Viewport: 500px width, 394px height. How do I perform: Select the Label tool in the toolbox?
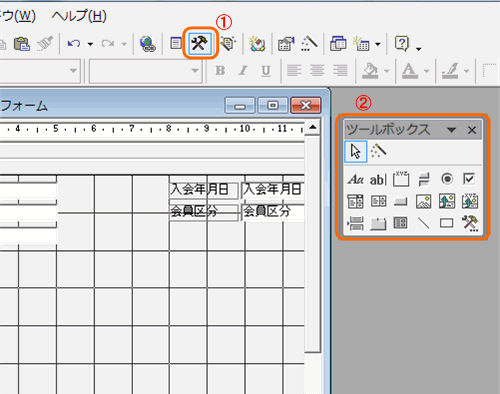[356, 179]
